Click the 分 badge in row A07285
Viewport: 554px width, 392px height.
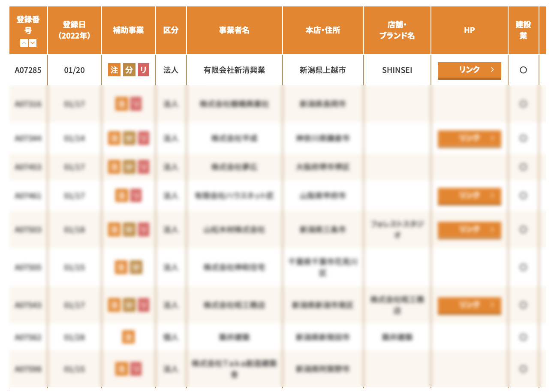pyautogui.click(x=129, y=70)
